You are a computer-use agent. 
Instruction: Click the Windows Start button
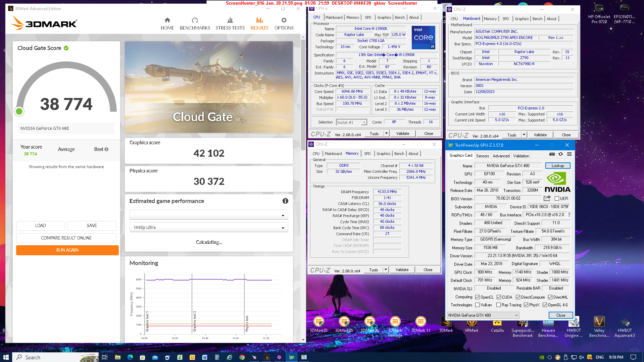click(x=6, y=357)
